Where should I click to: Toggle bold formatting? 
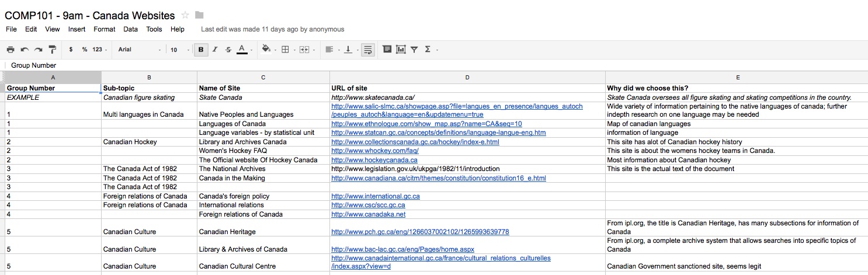(201, 50)
